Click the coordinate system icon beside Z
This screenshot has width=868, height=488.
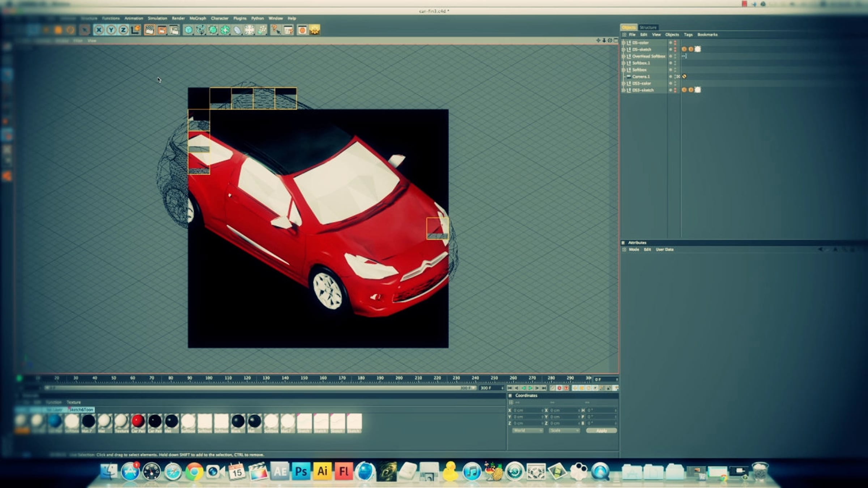click(136, 30)
